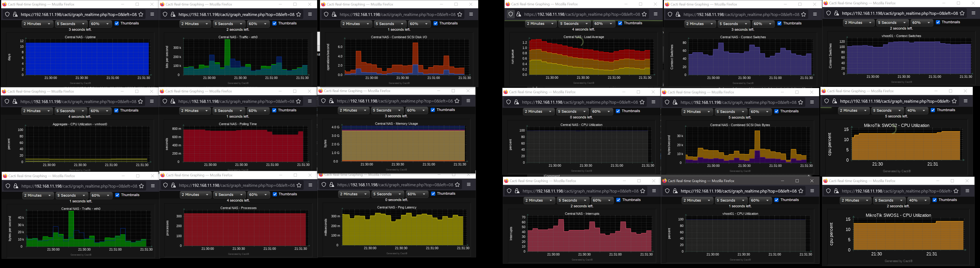Open the 2 Minutes timespan dropdown above Uptime graph
The height and width of the screenshot is (268, 980).
click(x=37, y=23)
